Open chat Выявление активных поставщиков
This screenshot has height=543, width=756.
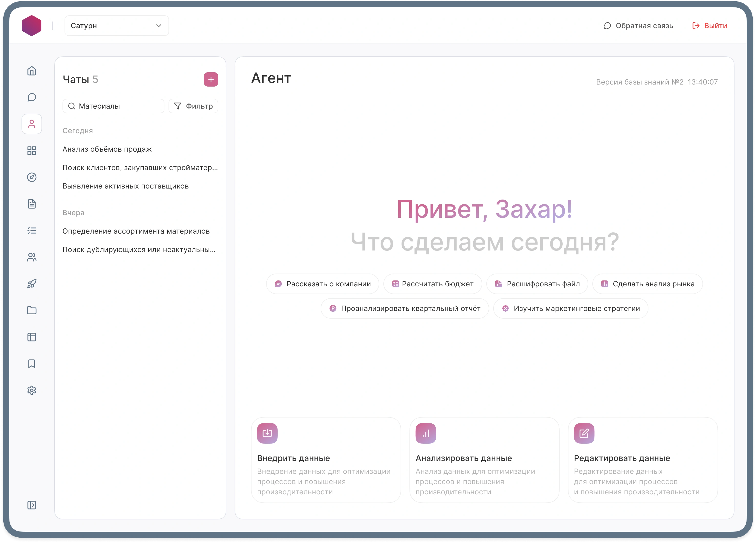[126, 186]
